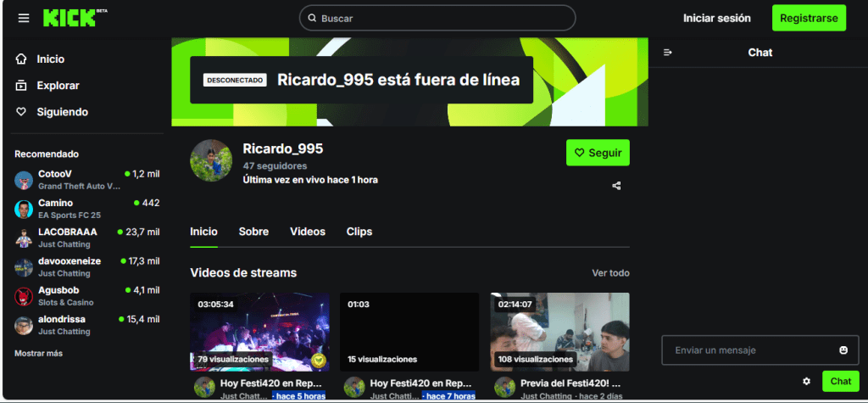Open Agusbob's avatar in recommended list
Image resolution: width=868 pixels, height=403 pixels.
click(24, 297)
